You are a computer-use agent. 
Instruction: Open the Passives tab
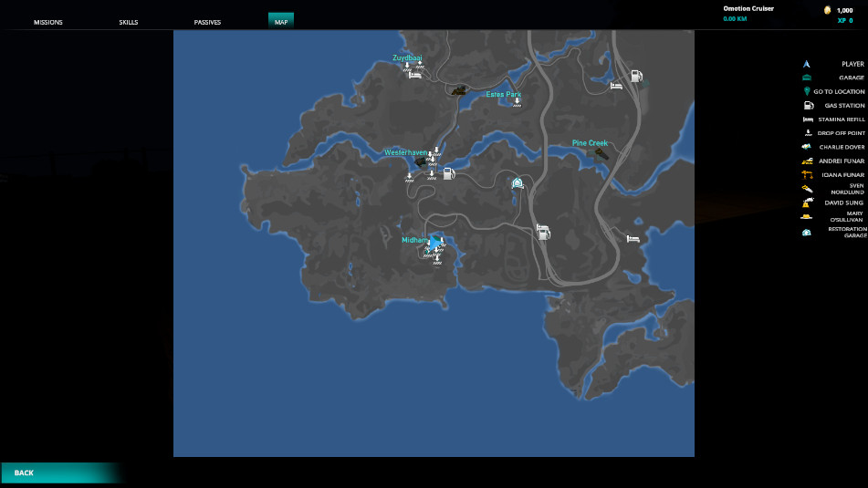[x=207, y=22]
